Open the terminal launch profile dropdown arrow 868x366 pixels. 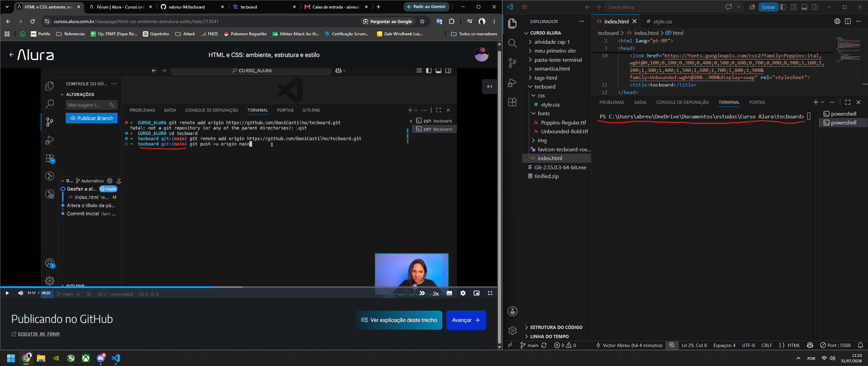point(823,102)
